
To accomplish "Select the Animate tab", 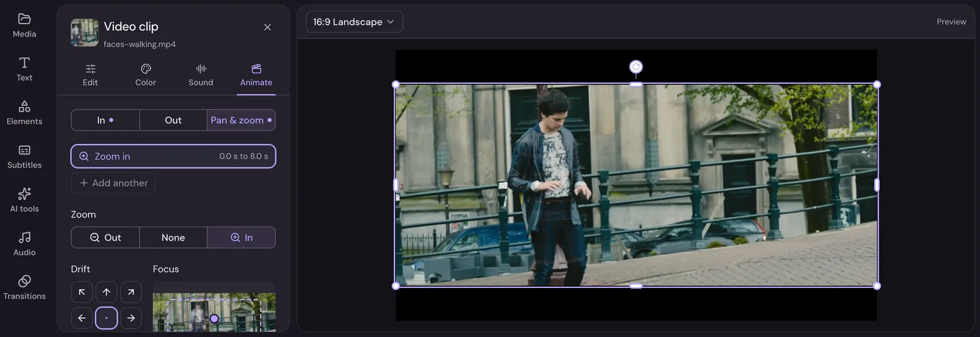I will [256, 75].
